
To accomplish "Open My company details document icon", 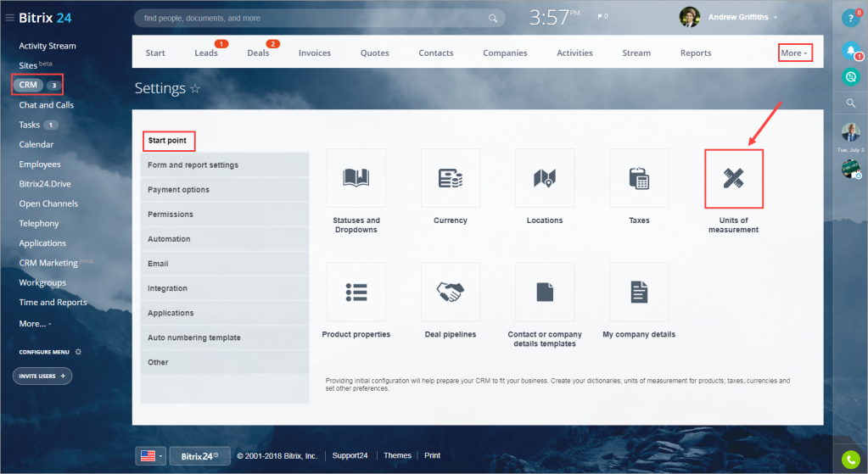I will click(x=639, y=292).
